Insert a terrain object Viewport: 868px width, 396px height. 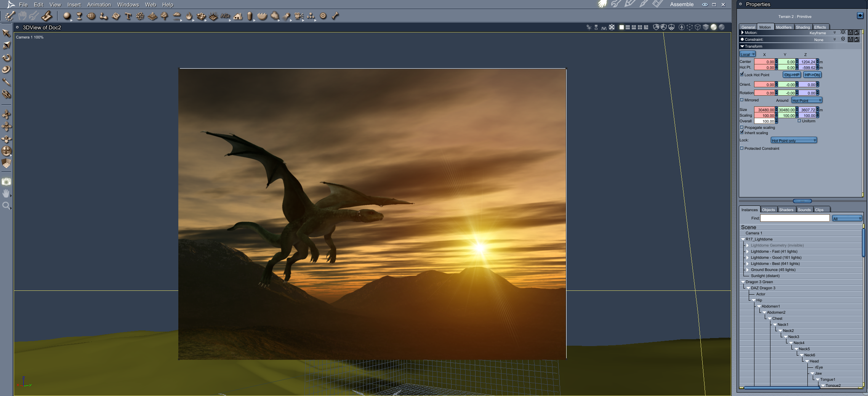152,16
